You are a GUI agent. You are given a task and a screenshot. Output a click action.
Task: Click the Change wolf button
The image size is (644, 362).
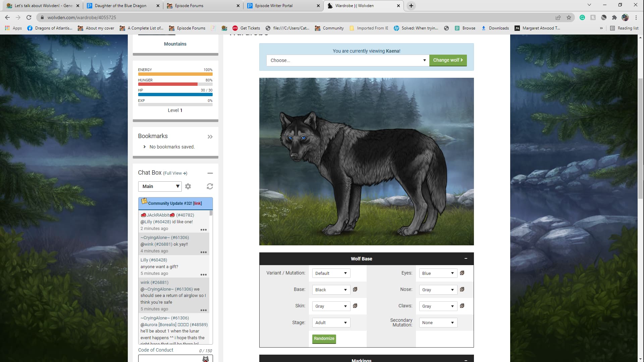coord(448,60)
